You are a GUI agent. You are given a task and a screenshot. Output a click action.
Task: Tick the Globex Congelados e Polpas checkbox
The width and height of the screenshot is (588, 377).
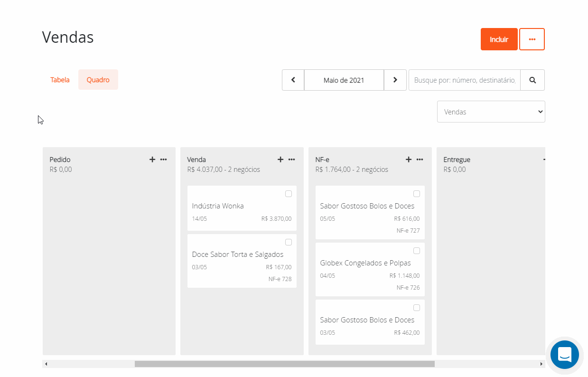tap(417, 251)
